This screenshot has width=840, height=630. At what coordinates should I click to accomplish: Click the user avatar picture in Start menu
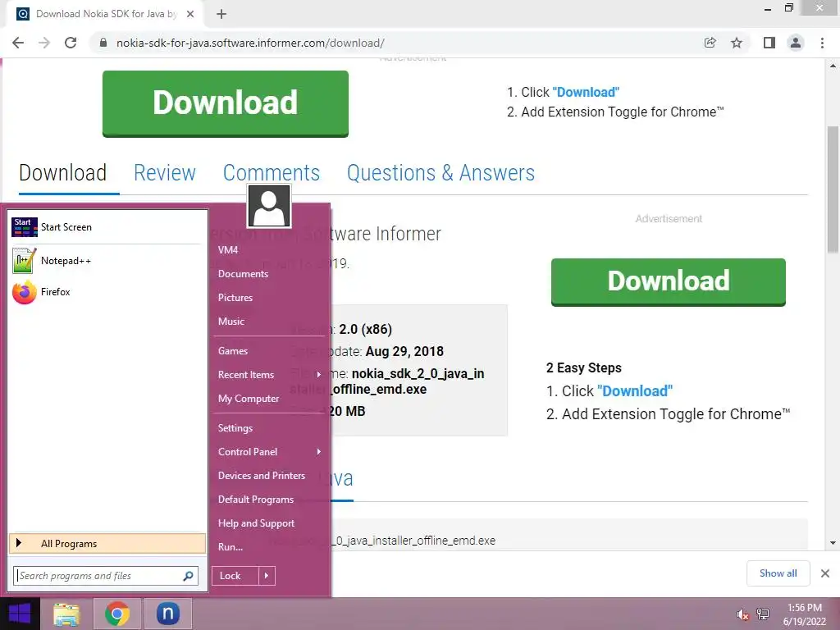269,206
